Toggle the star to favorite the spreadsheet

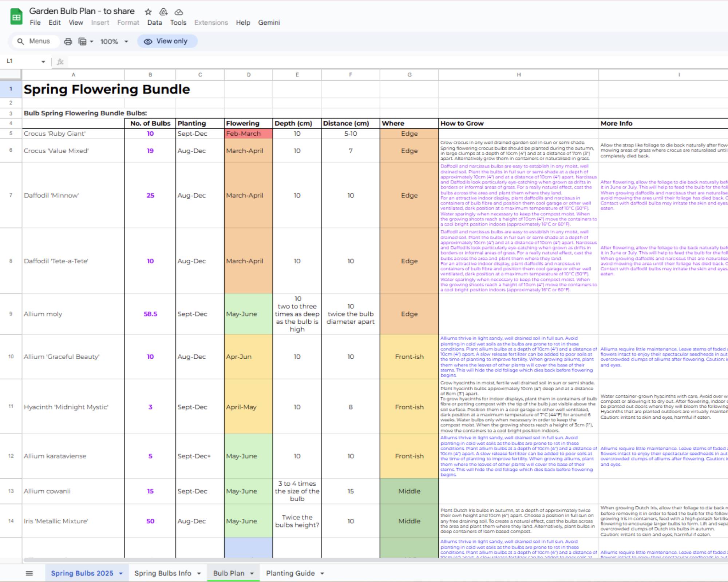coord(148,12)
